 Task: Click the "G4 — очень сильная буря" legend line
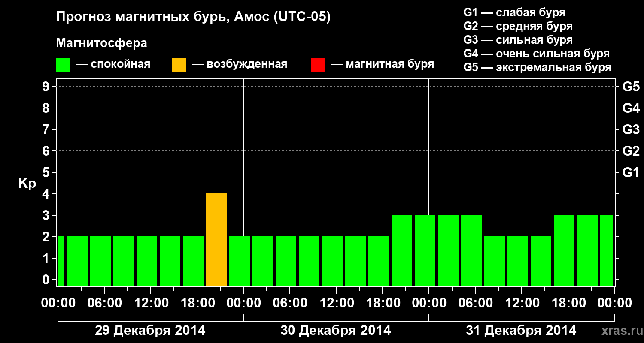(x=536, y=54)
